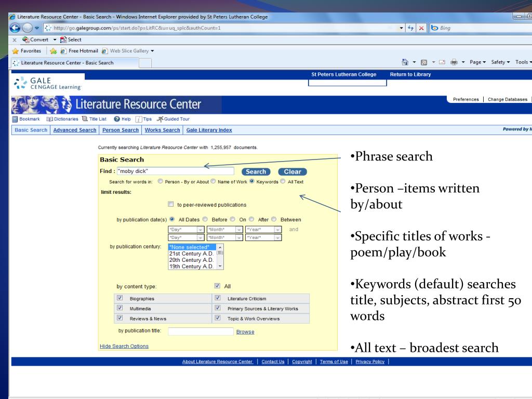Switch to the Works Search tab
This screenshot has width=532, height=399.
pyautogui.click(x=162, y=130)
